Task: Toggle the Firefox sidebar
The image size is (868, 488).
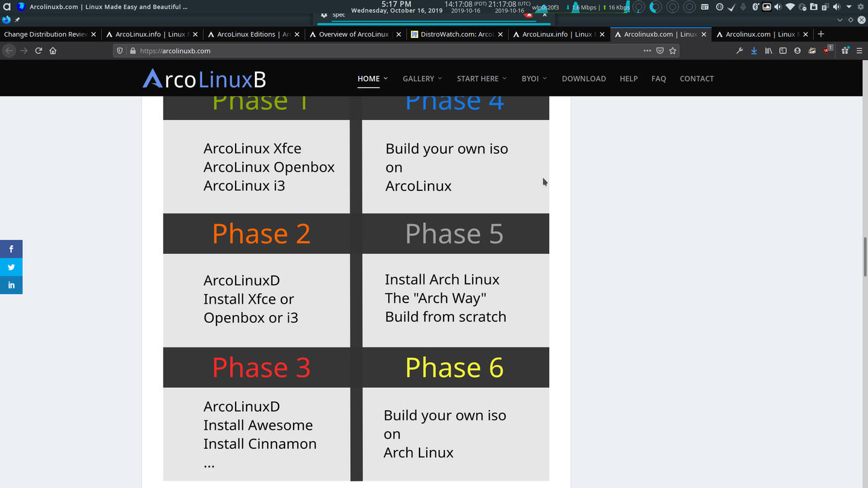Action: click(x=783, y=51)
